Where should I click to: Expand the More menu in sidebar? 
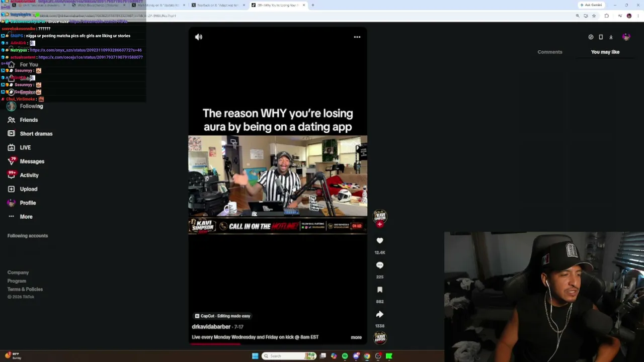(x=20, y=217)
